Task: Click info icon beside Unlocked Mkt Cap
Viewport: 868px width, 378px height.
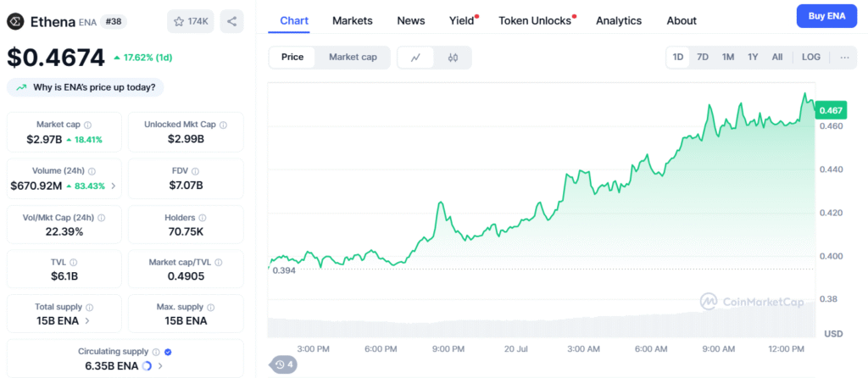Action: point(223,125)
